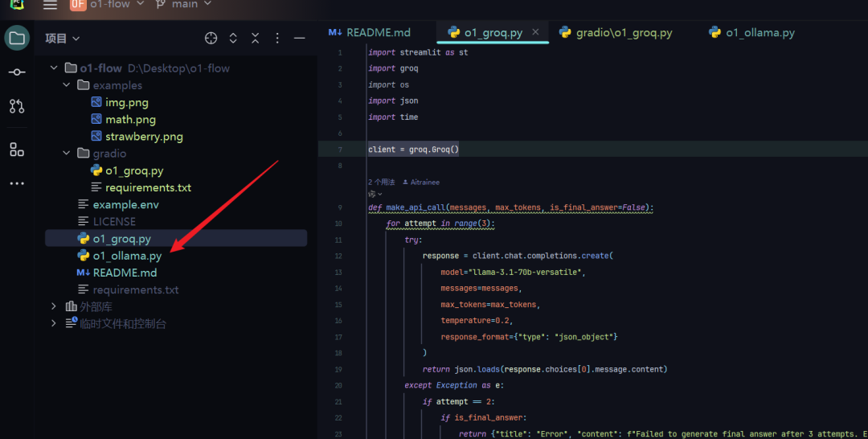Switch to the o1_ollama.py tab
The height and width of the screenshot is (439, 868).
pos(751,33)
